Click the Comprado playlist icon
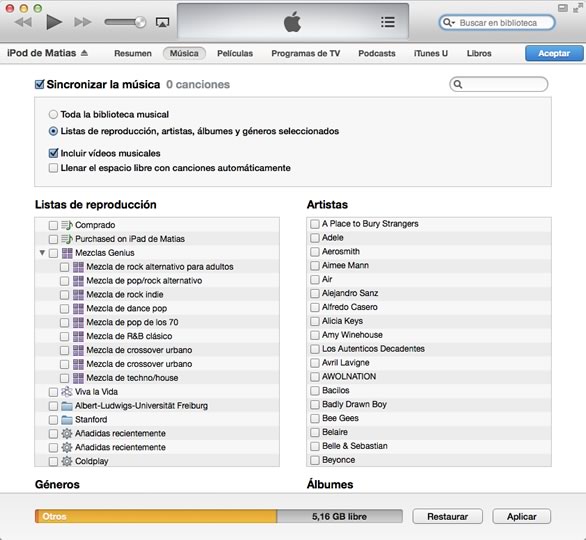Viewport: 586px width, 540px height. tap(67, 225)
